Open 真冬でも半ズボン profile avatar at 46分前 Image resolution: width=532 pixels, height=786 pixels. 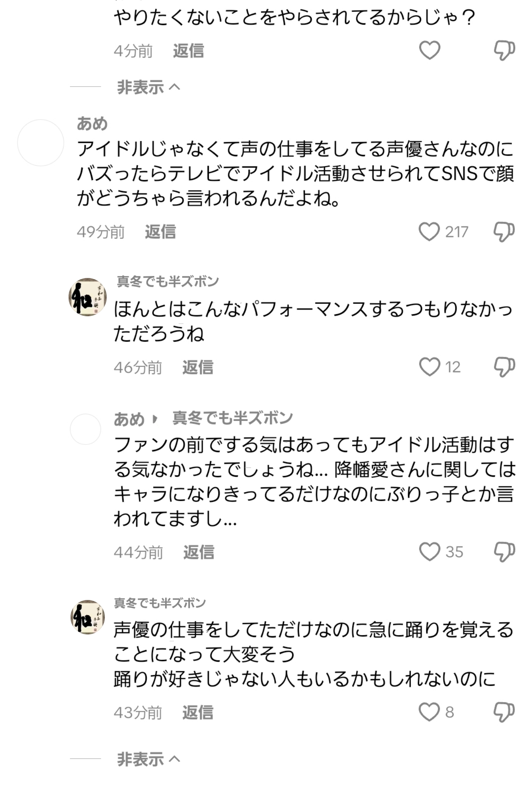(87, 297)
